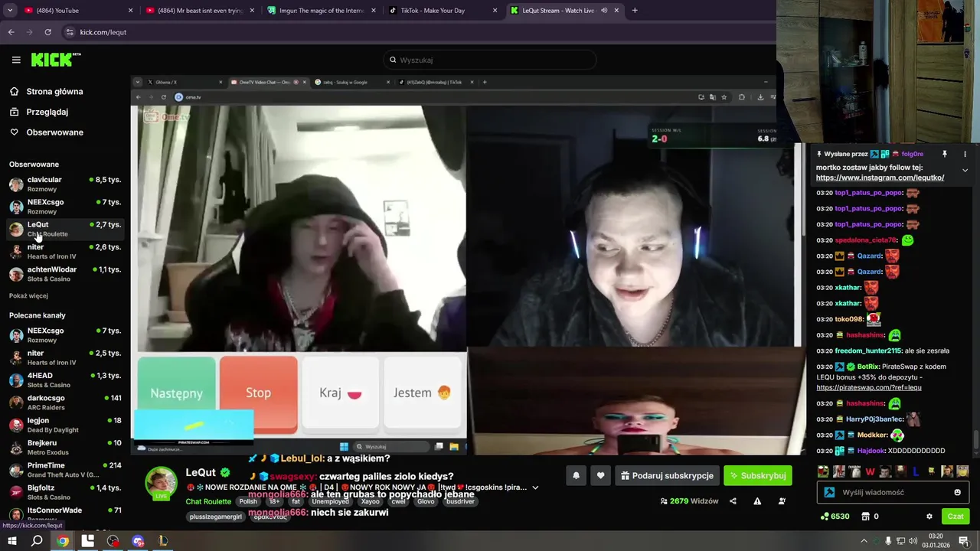Click the plussizegamergirl tag
The width and height of the screenshot is (980, 551).
click(x=217, y=517)
